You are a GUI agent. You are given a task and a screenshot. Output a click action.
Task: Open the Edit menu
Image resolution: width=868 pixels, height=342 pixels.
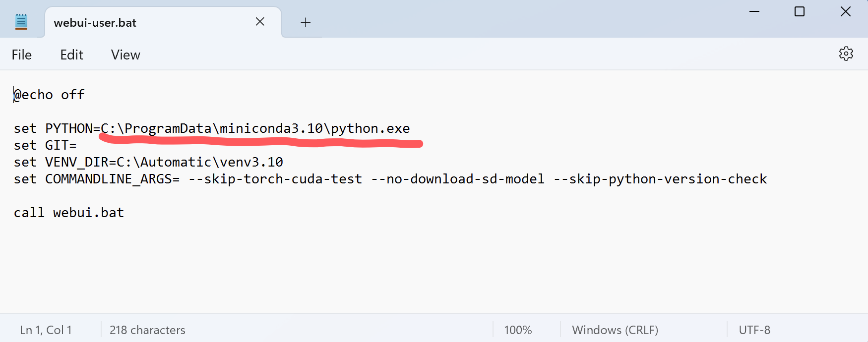[71, 55]
